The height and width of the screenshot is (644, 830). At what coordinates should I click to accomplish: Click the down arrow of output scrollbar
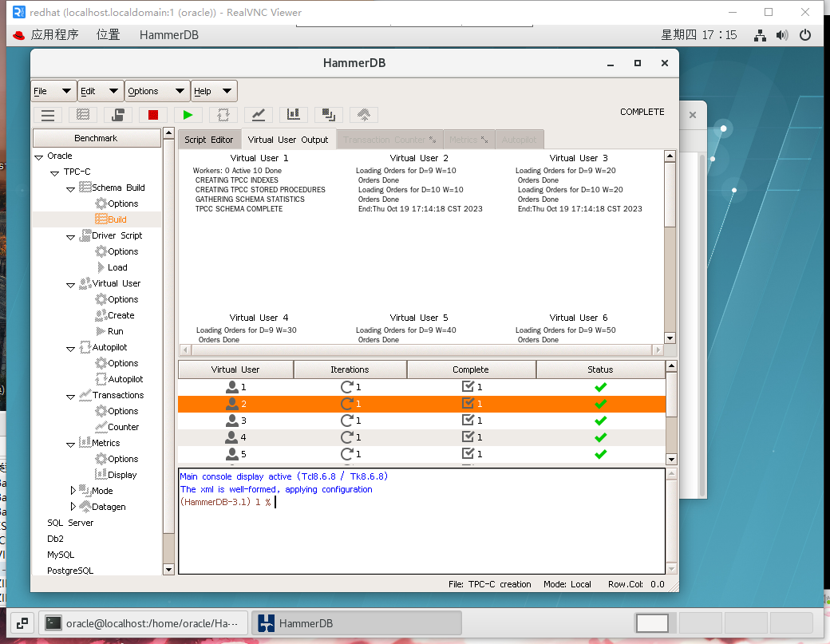click(670, 338)
